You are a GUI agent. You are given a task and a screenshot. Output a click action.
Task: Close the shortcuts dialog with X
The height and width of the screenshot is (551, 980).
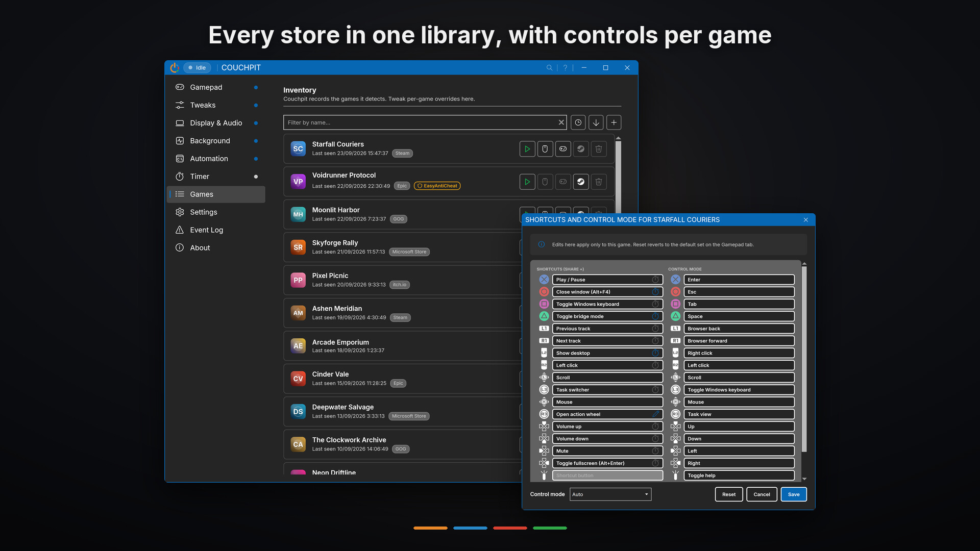tap(806, 220)
